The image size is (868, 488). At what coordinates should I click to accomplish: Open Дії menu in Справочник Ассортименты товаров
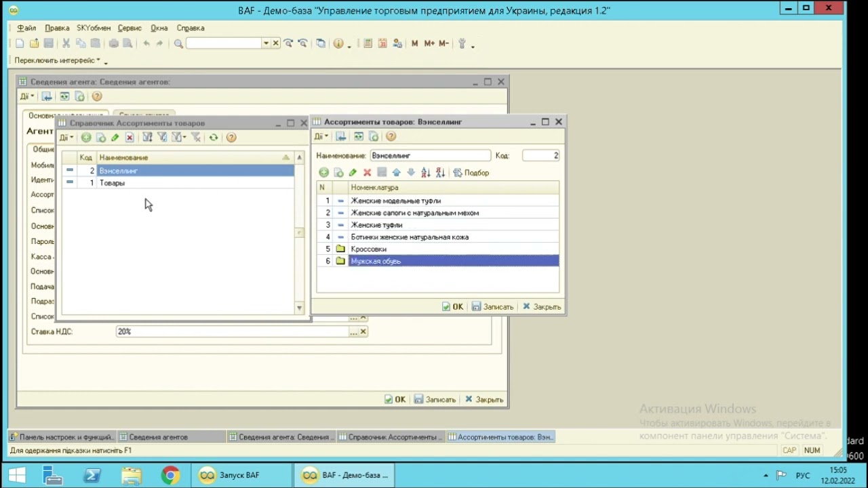(x=66, y=138)
